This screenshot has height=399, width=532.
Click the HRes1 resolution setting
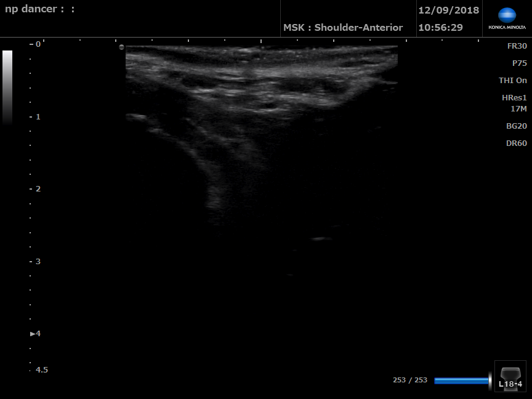(x=514, y=98)
